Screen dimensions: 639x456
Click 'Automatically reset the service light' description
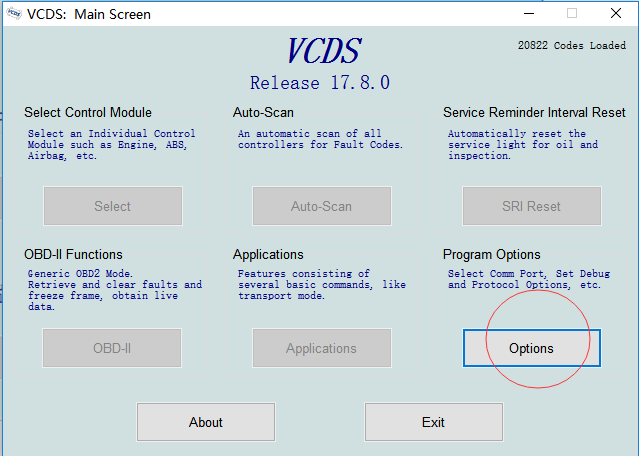coord(523,145)
